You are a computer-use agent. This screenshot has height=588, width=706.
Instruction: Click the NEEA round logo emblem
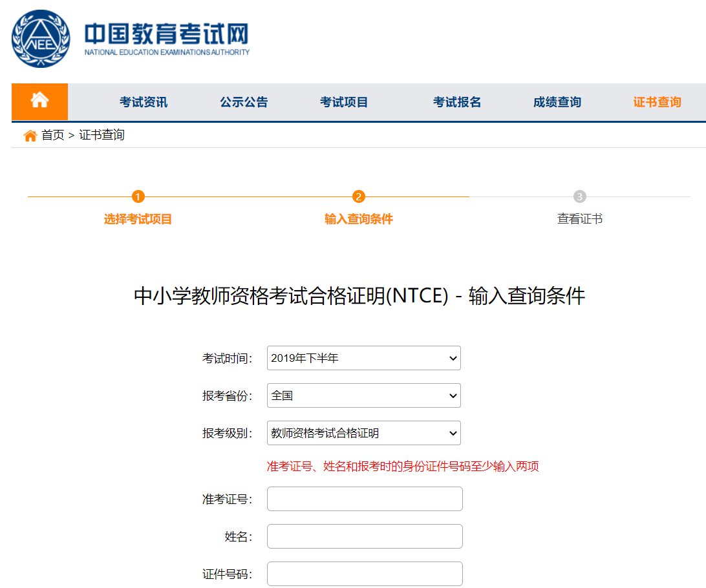point(41,39)
